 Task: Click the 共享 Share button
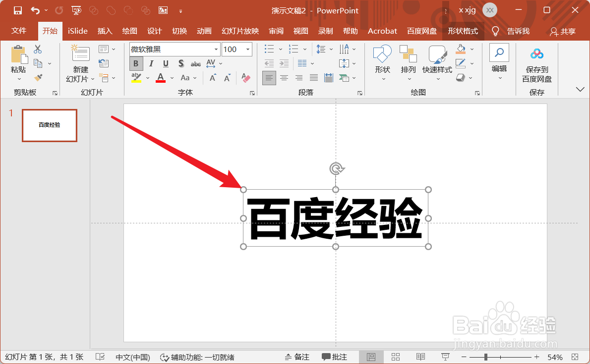click(563, 31)
